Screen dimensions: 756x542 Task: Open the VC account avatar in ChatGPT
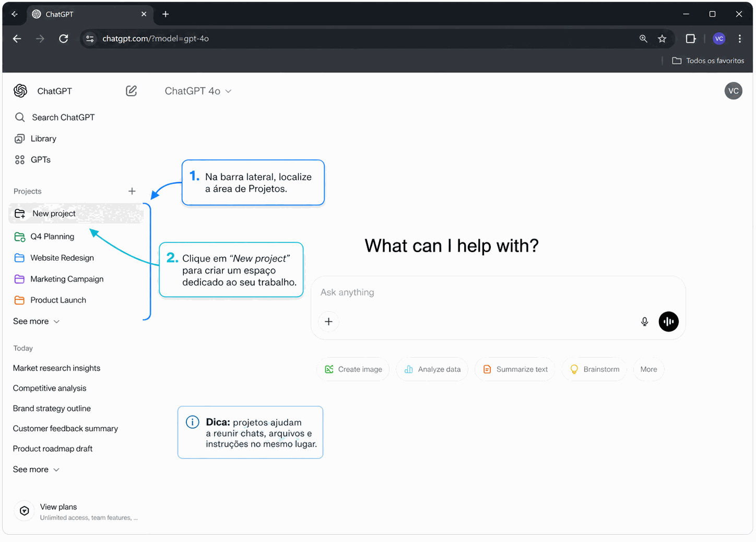point(733,91)
